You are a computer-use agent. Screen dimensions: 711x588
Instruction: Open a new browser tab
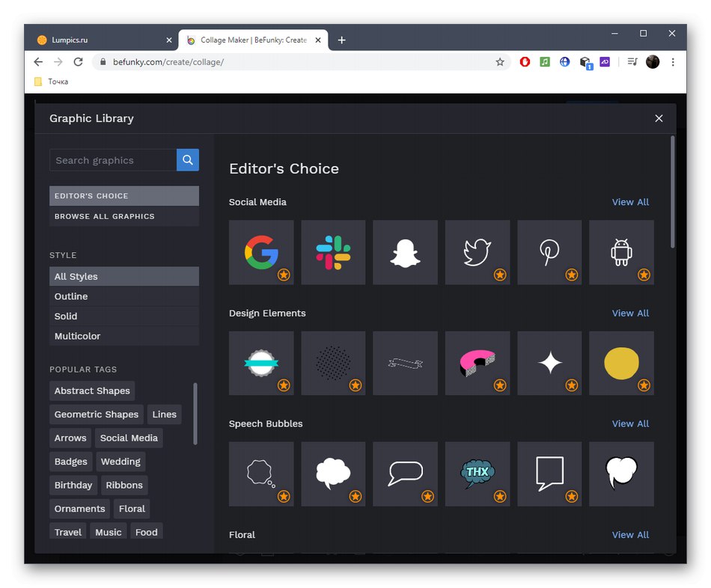(x=342, y=40)
